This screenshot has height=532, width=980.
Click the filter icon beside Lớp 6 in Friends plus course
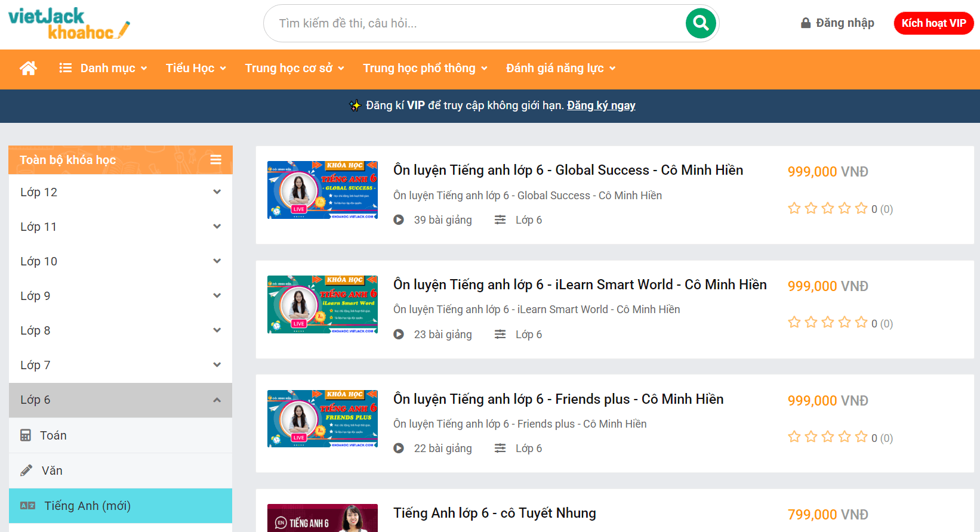point(500,449)
